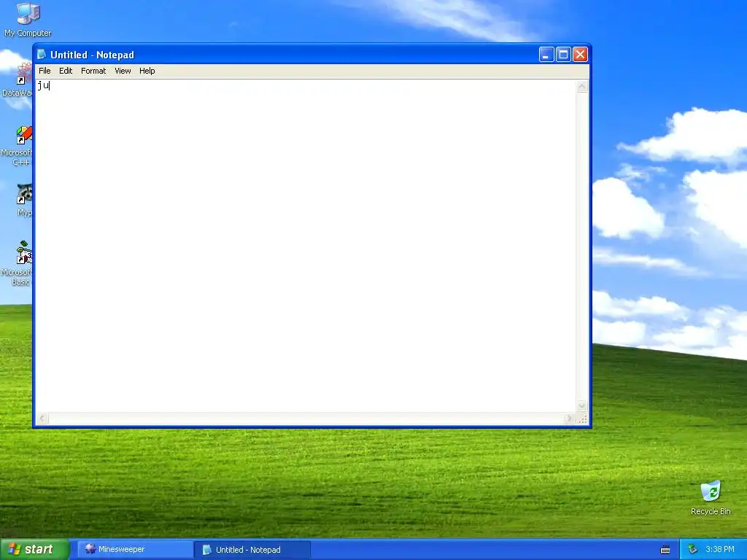Select the My Computer desktop icon
Image resolution: width=747 pixels, height=560 pixels.
(28, 19)
